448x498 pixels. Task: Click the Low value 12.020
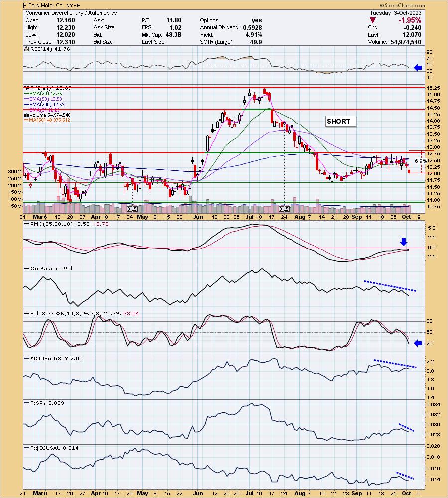pos(65,35)
